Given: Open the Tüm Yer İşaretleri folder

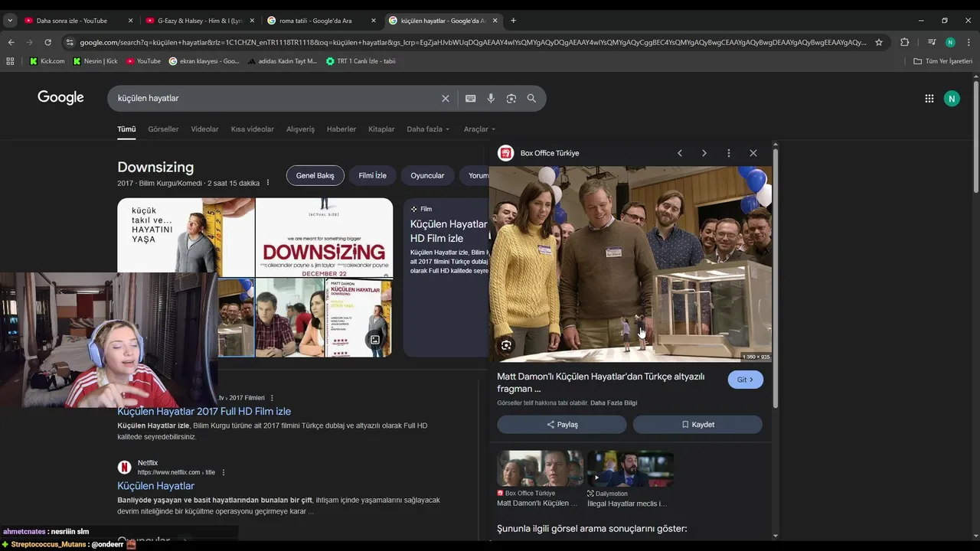Looking at the screenshot, I should pyautogui.click(x=942, y=61).
